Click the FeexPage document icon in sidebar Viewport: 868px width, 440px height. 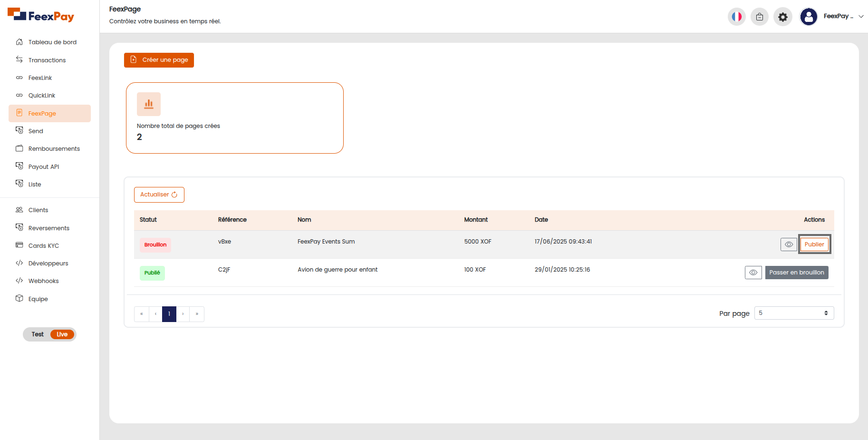pos(19,113)
